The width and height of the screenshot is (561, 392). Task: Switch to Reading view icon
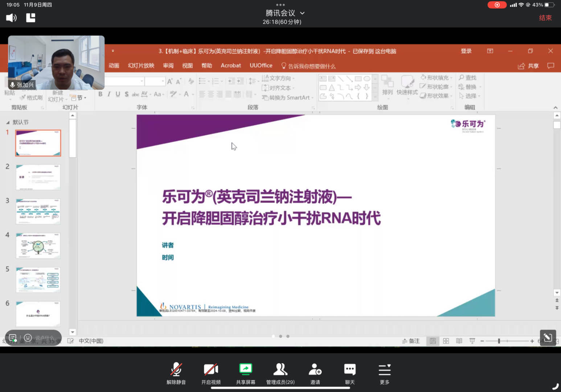point(459,341)
